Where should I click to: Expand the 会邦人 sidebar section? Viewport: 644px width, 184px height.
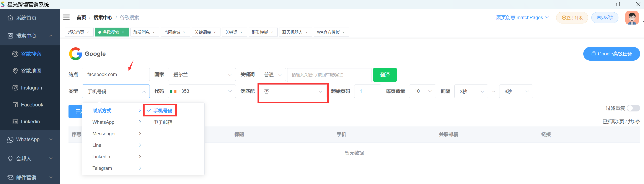point(30,158)
